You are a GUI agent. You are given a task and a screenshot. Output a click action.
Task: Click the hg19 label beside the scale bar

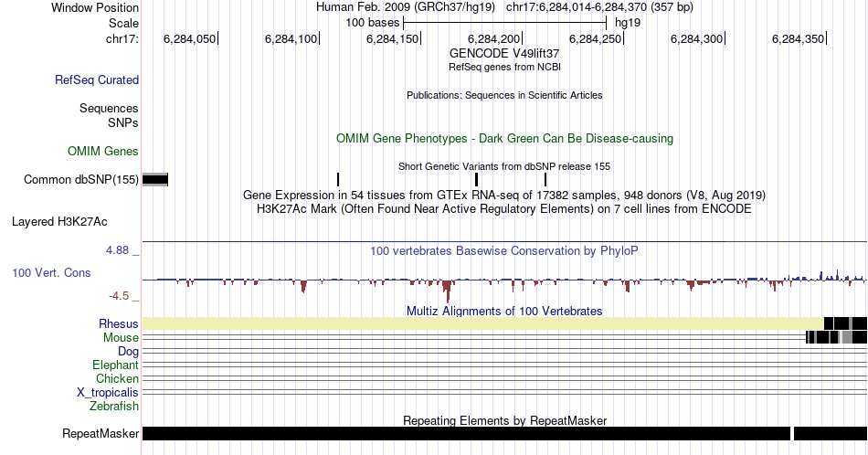[x=628, y=23]
